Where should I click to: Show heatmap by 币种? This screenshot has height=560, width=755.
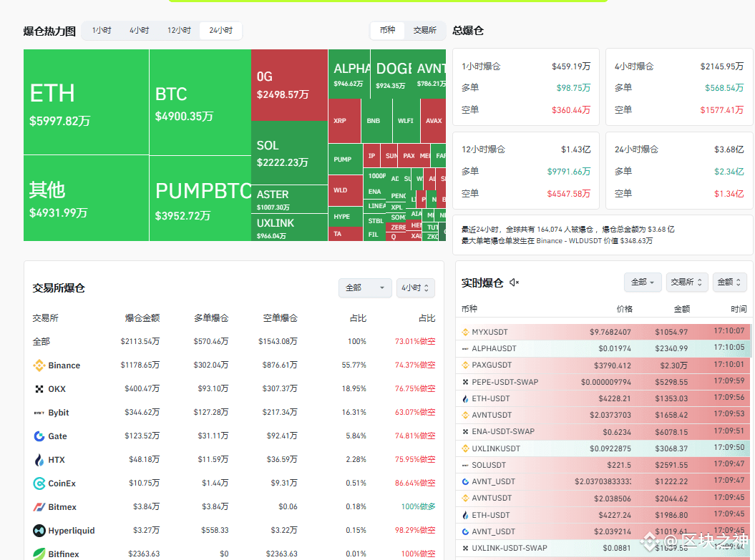387,30
